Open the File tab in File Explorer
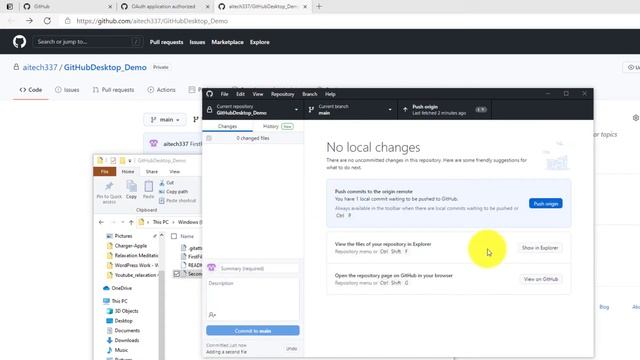 tap(104, 171)
